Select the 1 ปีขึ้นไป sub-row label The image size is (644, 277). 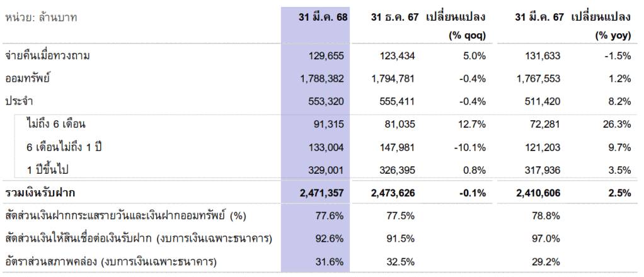(x=52, y=170)
